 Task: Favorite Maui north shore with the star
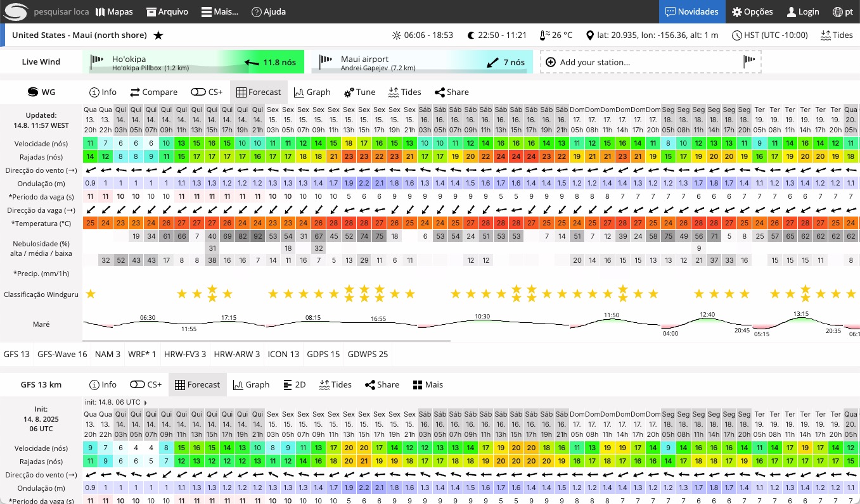(158, 35)
